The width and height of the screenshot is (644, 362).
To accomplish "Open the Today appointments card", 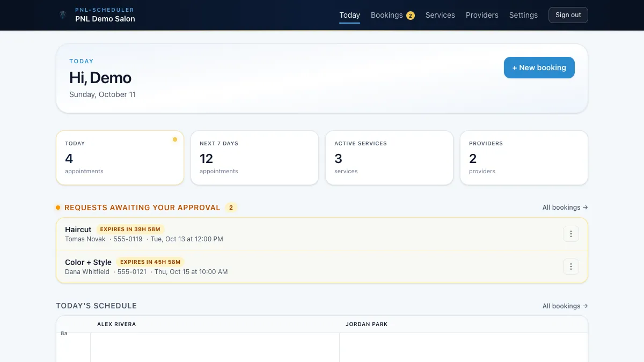I will point(120,158).
